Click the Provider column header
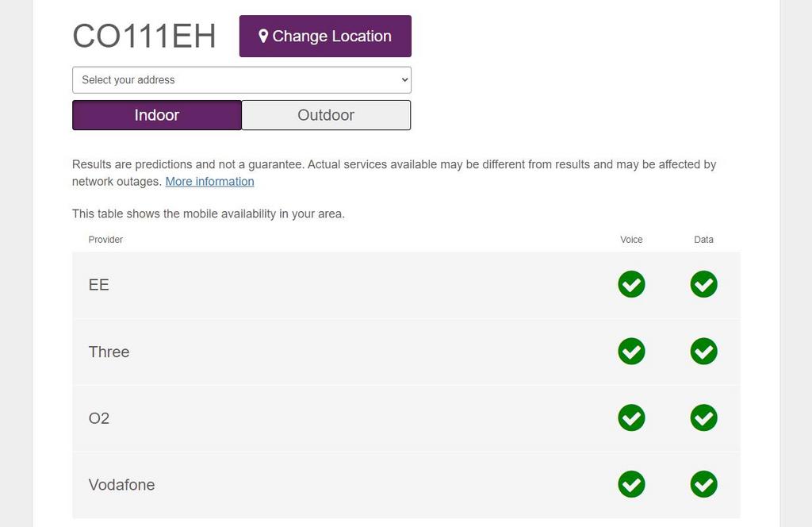The image size is (812, 527). click(x=105, y=240)
